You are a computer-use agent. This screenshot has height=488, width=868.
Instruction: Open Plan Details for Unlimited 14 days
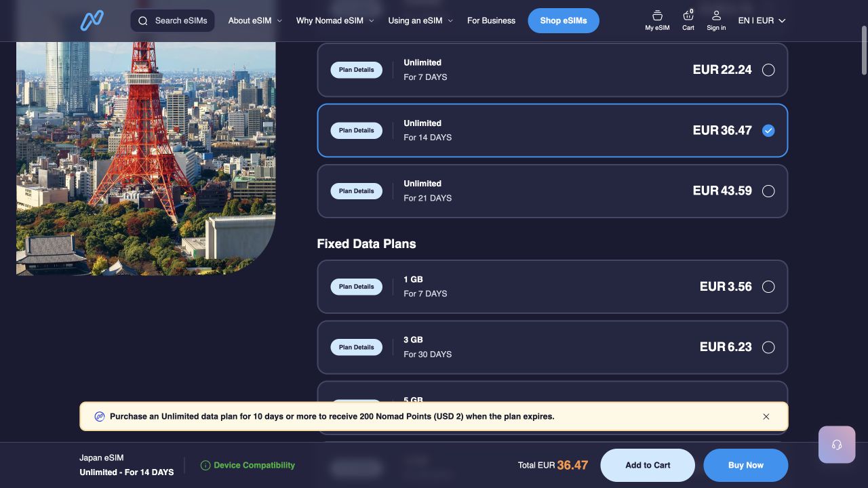[x=357, y=131]
